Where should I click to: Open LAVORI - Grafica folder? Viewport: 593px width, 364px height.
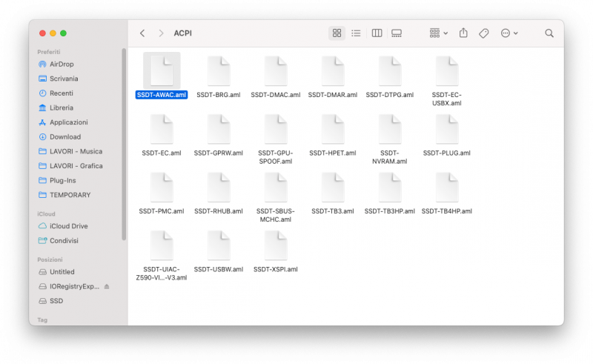click(x=70, y=166)
